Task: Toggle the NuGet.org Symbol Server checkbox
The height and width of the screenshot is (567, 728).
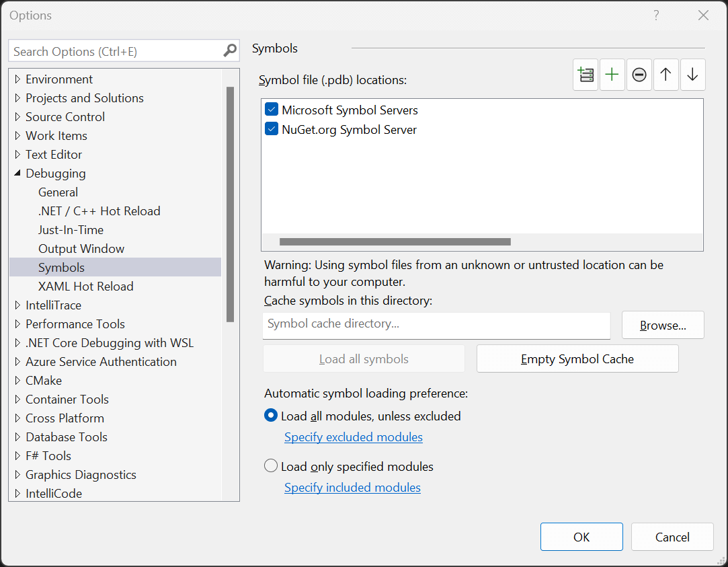Action: 272,129
